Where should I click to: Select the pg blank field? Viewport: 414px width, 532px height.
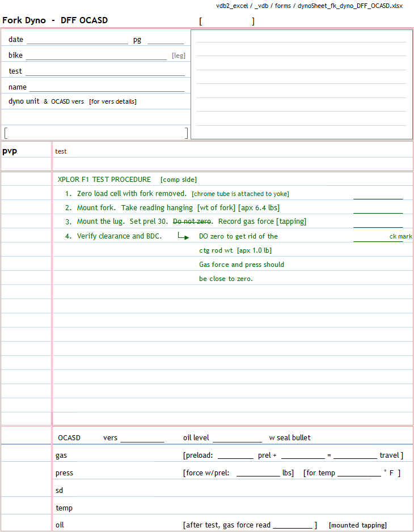tap(166, 40)
